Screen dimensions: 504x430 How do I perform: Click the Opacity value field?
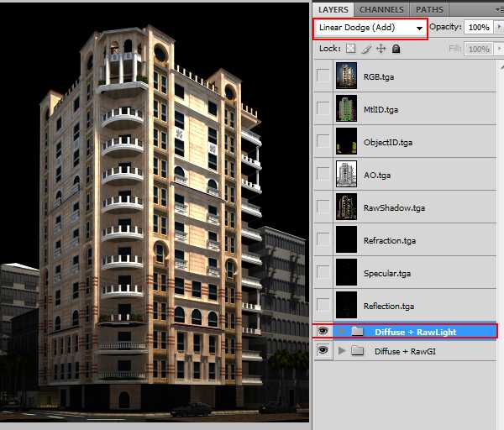point(479,28)
